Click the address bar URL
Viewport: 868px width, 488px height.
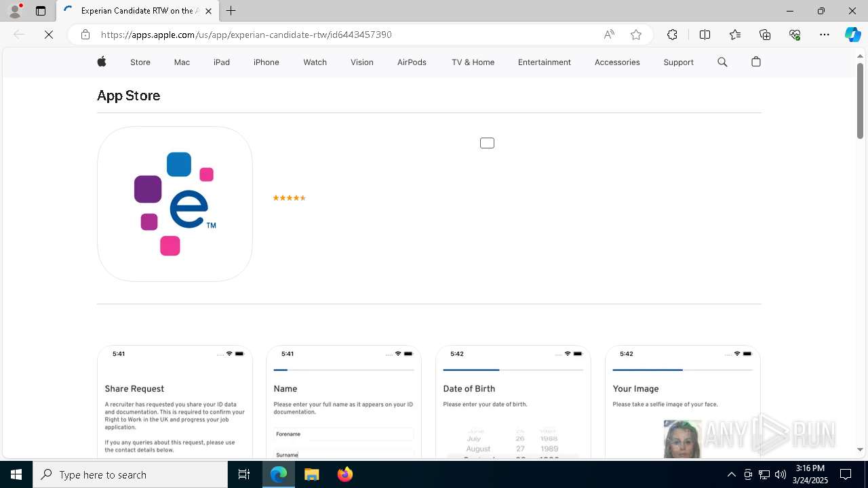pos(246,35)
